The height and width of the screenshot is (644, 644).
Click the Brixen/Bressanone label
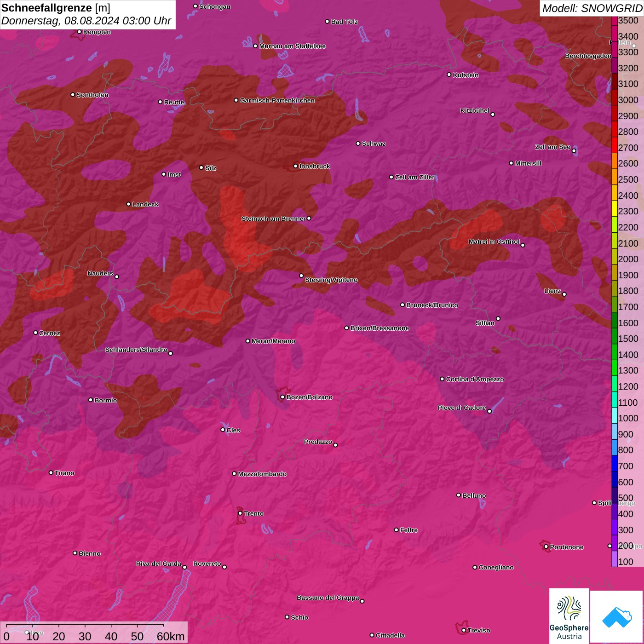point(379,328)
